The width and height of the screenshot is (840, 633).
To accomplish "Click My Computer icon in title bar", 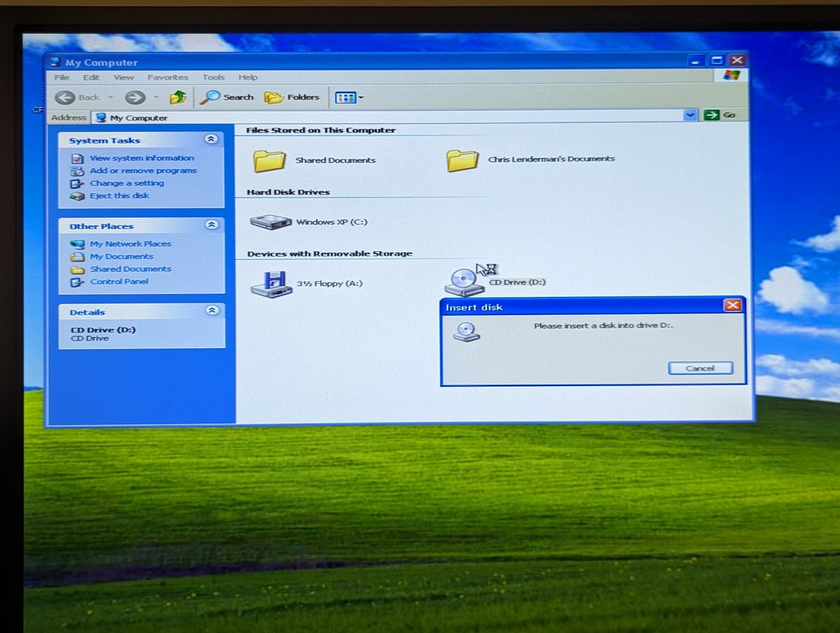I will pos(56,62).
